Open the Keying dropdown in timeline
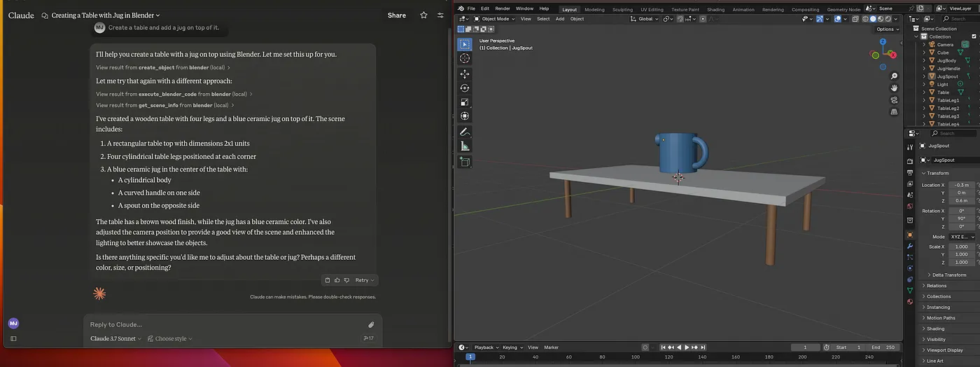 coord(513,347)
